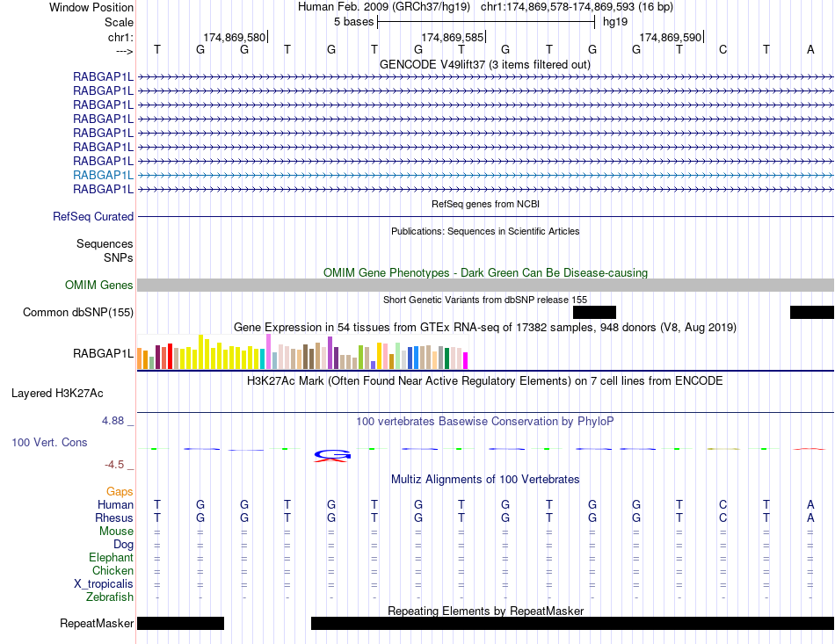835x644 pixels.
Task: Click the OMIM Genes track label
Action: (99, 286)
